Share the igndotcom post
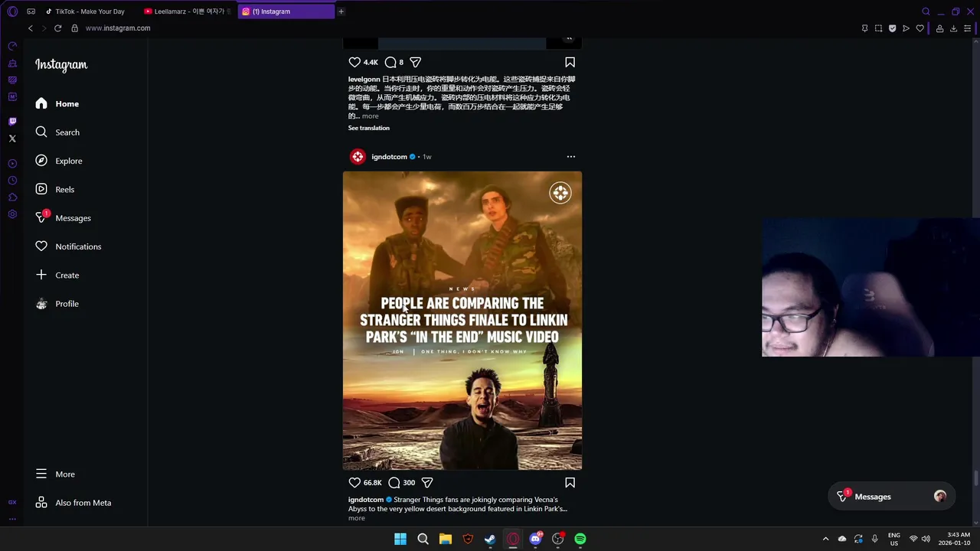 point(427,483)
